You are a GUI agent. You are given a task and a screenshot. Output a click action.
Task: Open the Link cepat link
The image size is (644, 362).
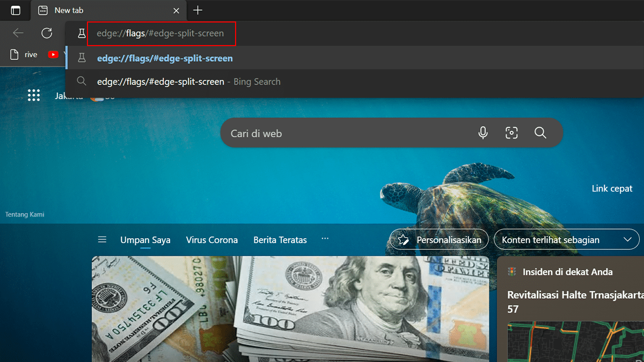click(612, 188)
